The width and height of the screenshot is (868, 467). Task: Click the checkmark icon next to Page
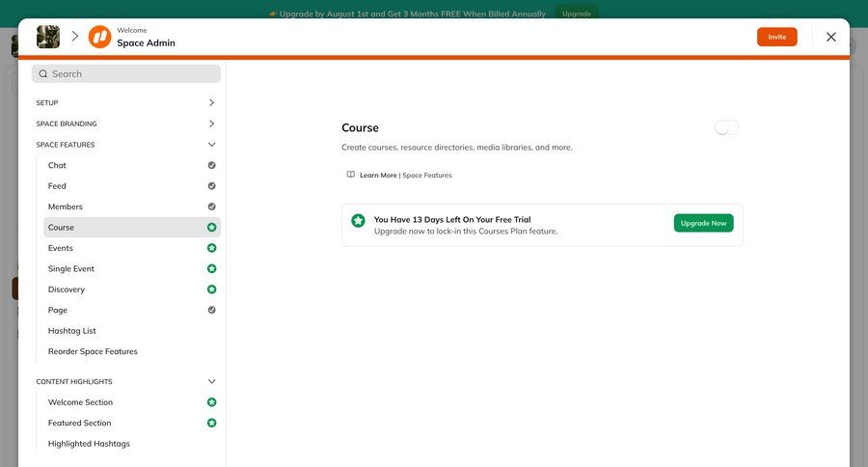click(211, 310)
